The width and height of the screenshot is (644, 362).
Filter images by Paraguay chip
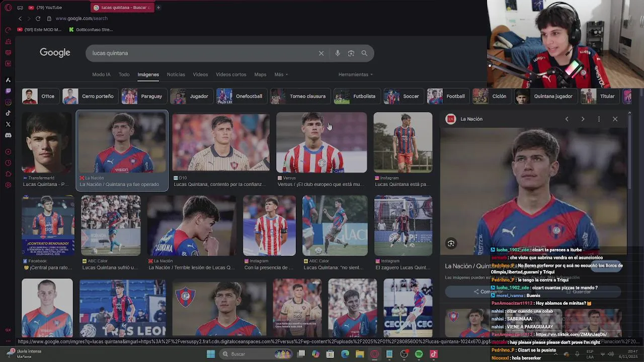pyautogui.click(x=144, y=96)
